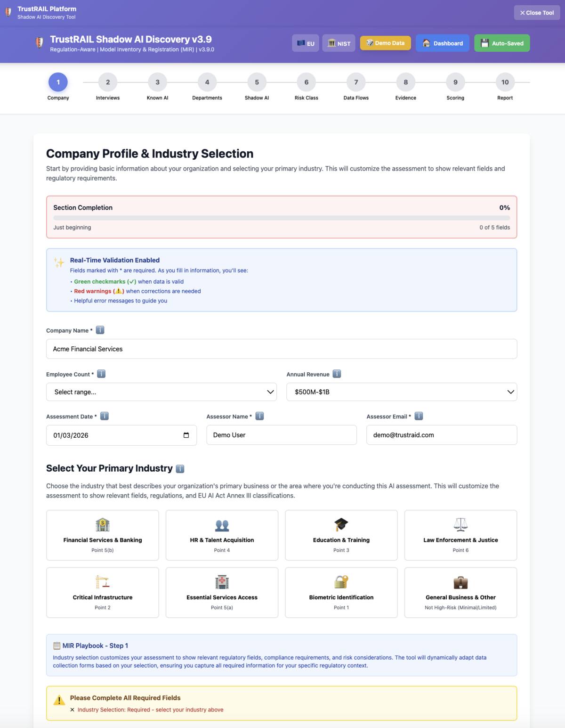
Task: Open the Dashboard from the header
Action: (442, 43)
